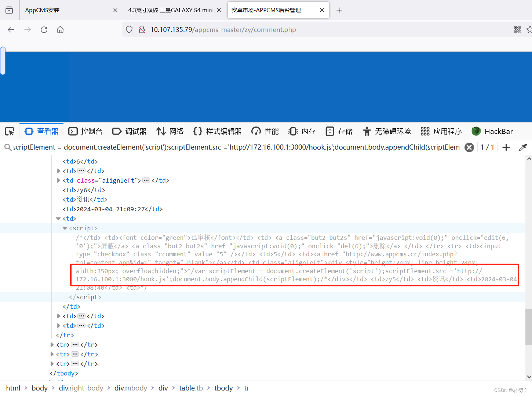
Task: Add a new node with plus icon
Action: pos(506,147)
